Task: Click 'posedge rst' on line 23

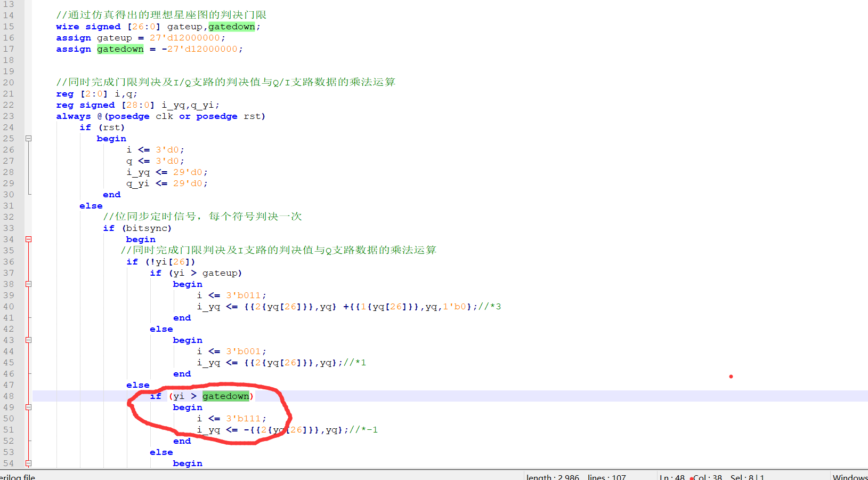Action: pyautogui.click(x=229, y=116)
